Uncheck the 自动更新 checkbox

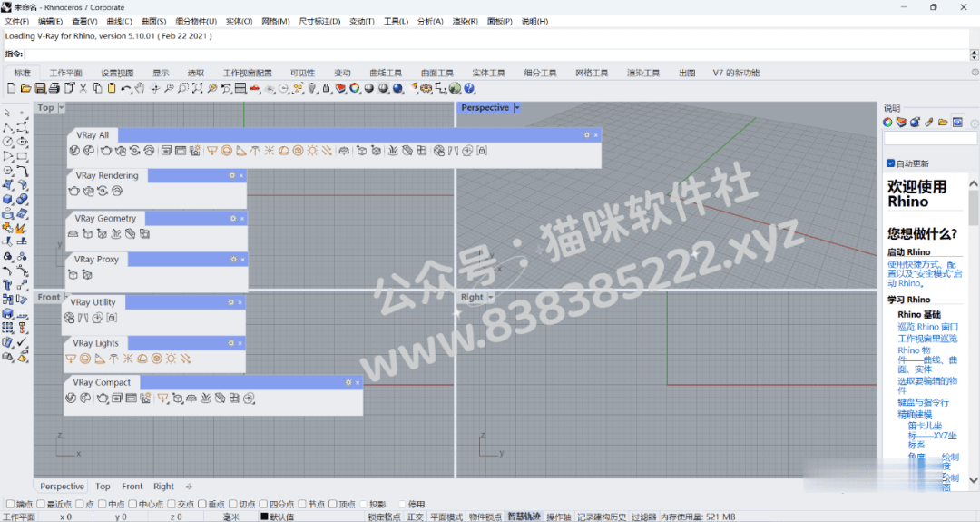(891, 163)
